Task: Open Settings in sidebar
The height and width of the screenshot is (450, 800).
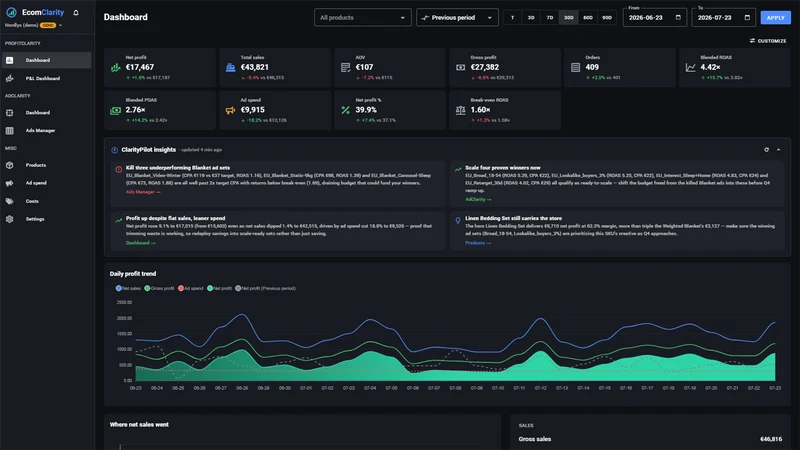Action: (x=46, y=219)
